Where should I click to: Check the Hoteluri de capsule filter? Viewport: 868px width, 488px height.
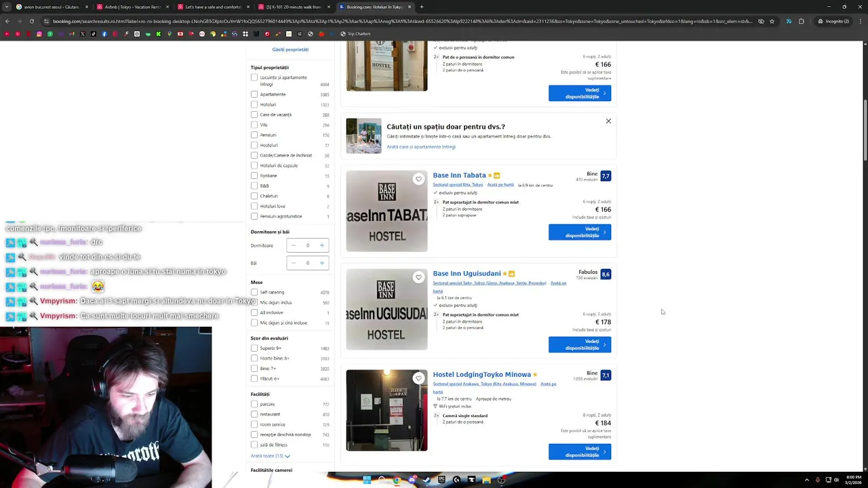tap(254, 165)
